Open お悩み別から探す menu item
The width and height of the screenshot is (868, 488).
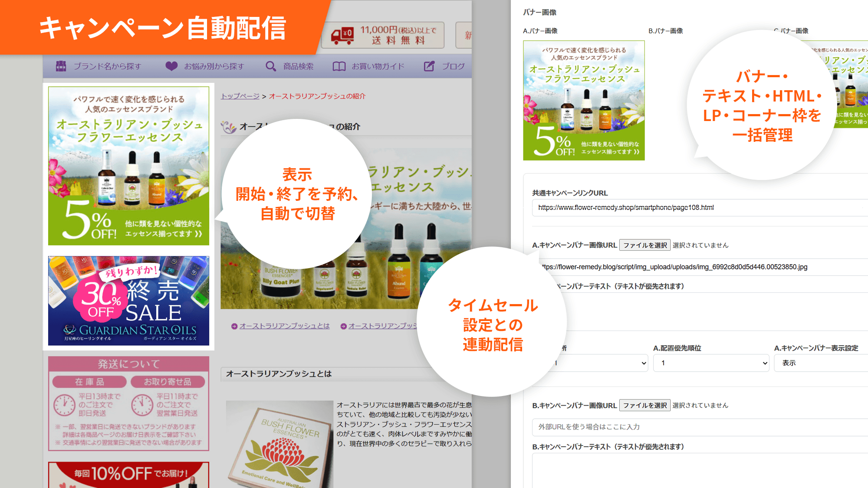214,66
